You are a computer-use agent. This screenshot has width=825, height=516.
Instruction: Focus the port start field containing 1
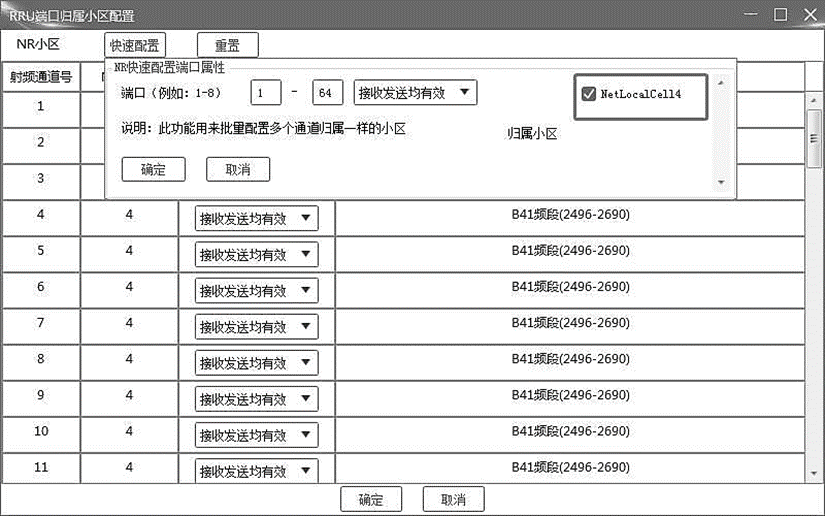pyautogui.click(x=266, y=93)
